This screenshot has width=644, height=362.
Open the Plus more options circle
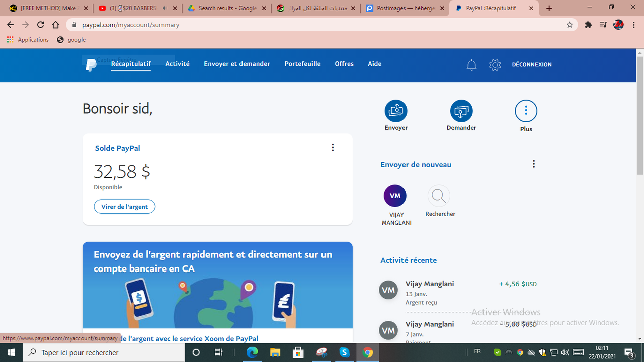click(x=526, y=111)
